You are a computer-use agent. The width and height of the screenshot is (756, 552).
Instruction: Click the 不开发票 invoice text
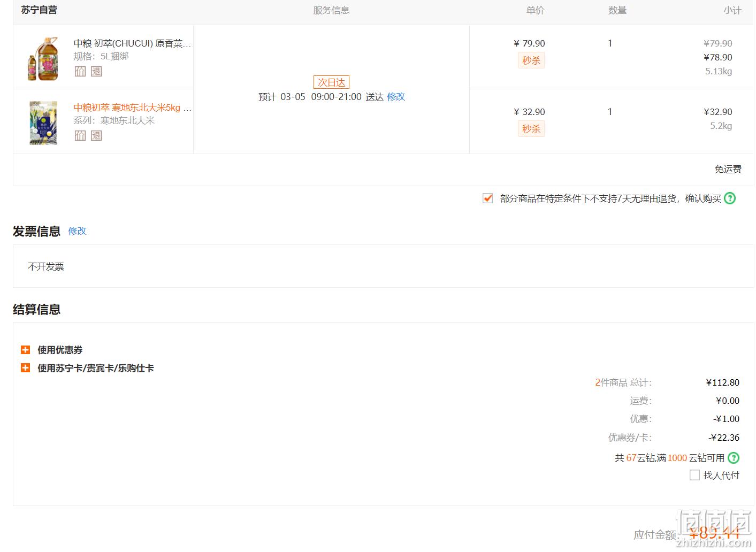click(x=46, y=266)
